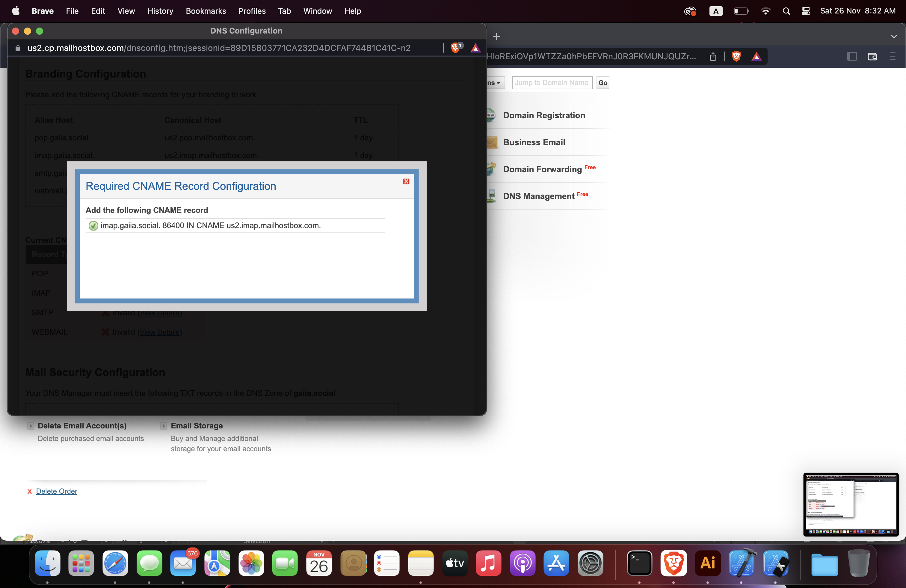Click the Brave Shields icon in the DNS Configuration window

[x=455, y=48]
